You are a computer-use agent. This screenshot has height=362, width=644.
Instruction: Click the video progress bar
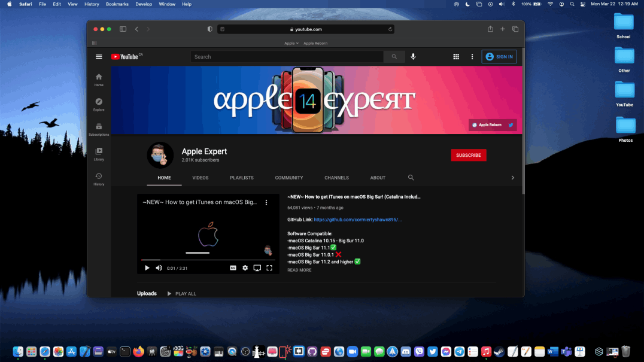pyautogui.click(x=208, y=260)
